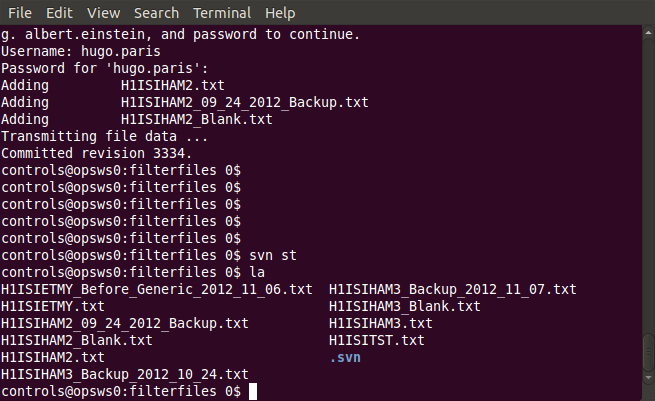655x401 pixels.
Task: Click the H1ISIHAM3.txt listing entry
Action: [381, 323]
